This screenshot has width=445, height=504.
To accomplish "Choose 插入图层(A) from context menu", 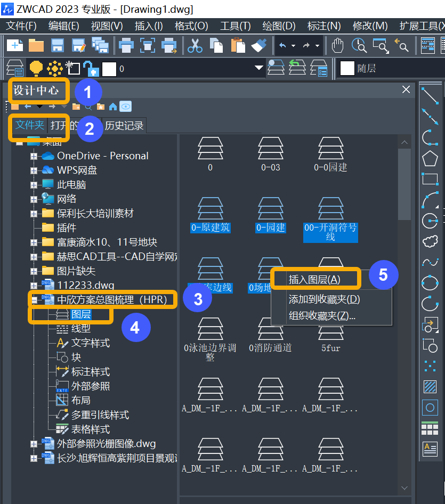I will 315,280.
